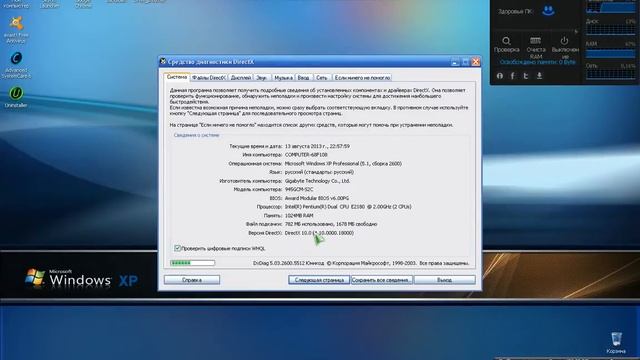640x360 pixels.
Task: Click the green progress bar in DirectX dialog
Action: [192, 263]
